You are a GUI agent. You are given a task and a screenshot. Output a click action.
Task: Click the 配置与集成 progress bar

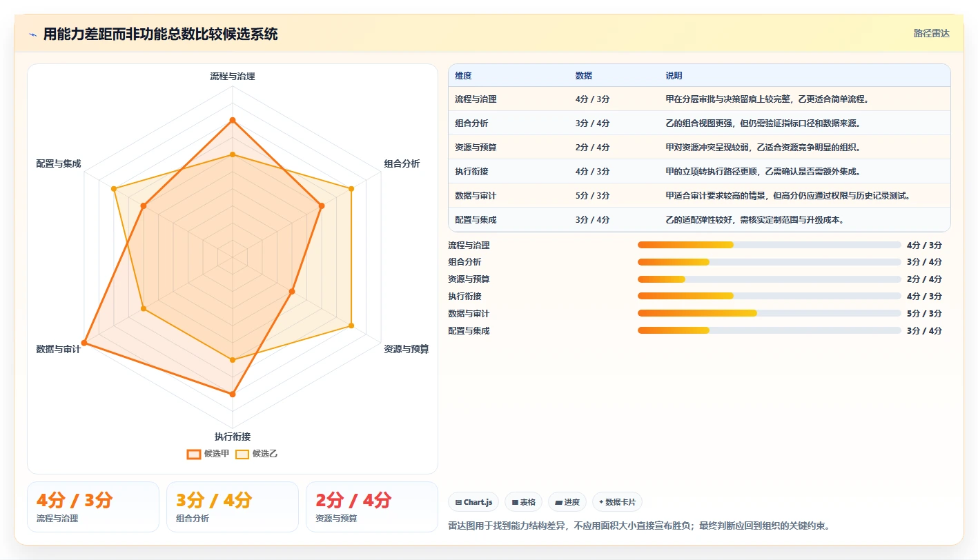point(770,330)
